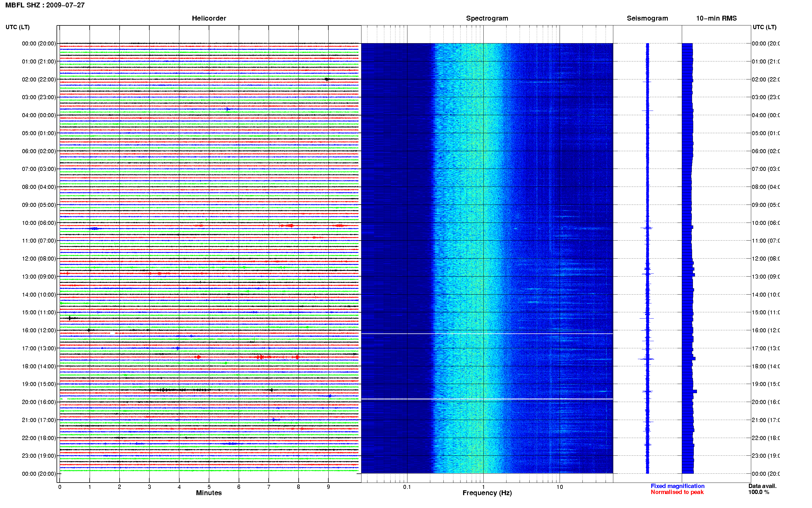This screenshot has height=508, width=812.
Task: Select the '0.1' frequency axis tick label
Action: [407, 487]
